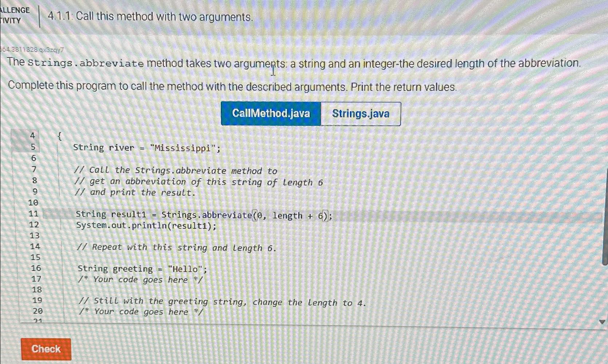
Task: Click the Repeat with this string comment
Action: click(178, 247)
